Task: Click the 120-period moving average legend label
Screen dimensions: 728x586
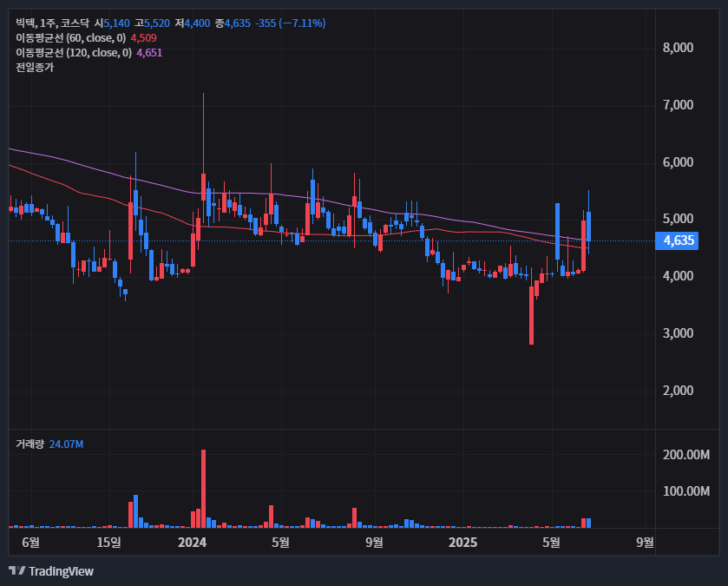Action: [74, 53]
